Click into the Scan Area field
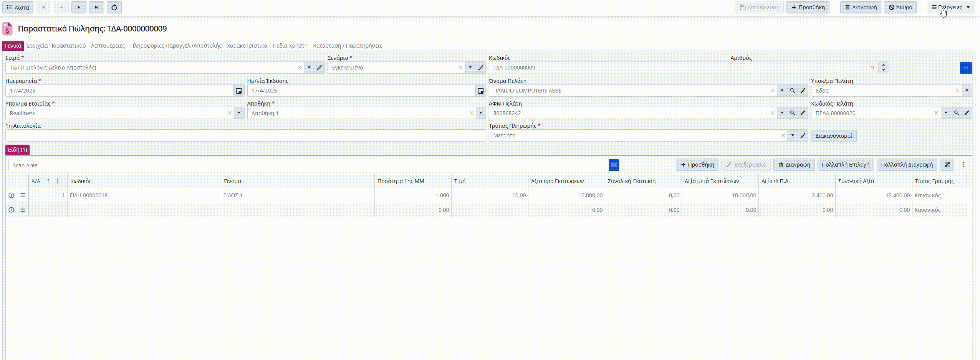Screen dimensions: 980x360 [x=308, y=165]
